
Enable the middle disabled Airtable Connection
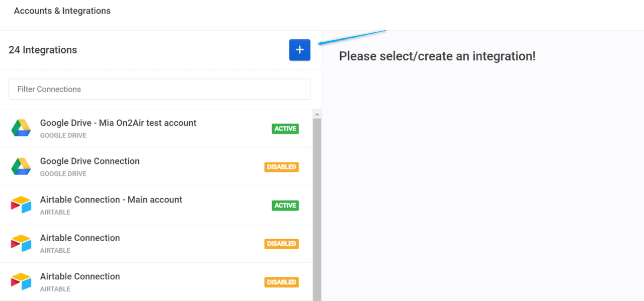tap(281, 244)
